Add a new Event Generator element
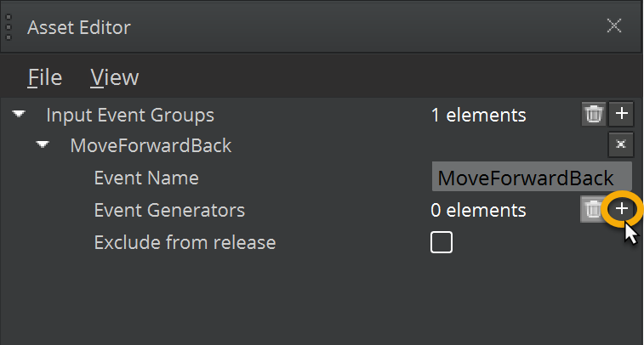The height and width of the screenshot is (345, 644). click(x=623, y=209)
